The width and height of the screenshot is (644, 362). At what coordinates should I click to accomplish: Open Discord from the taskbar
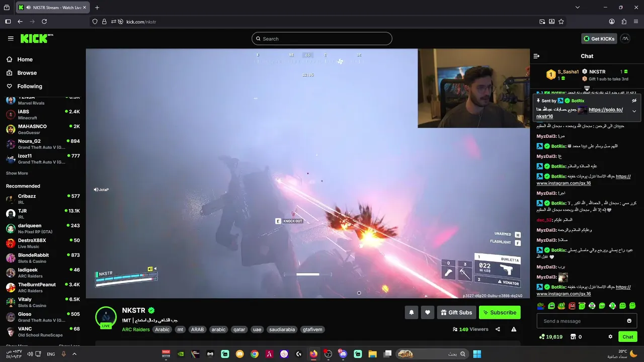click(x=343, y=354)
